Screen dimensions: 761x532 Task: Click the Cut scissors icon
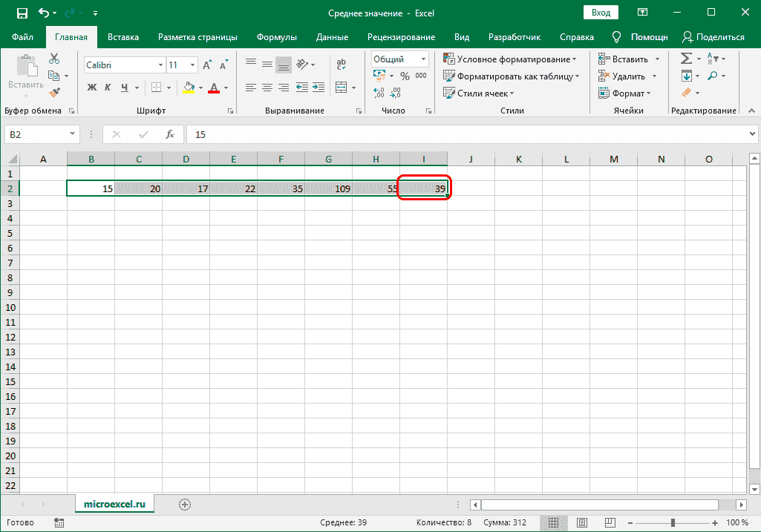[54, 59]
